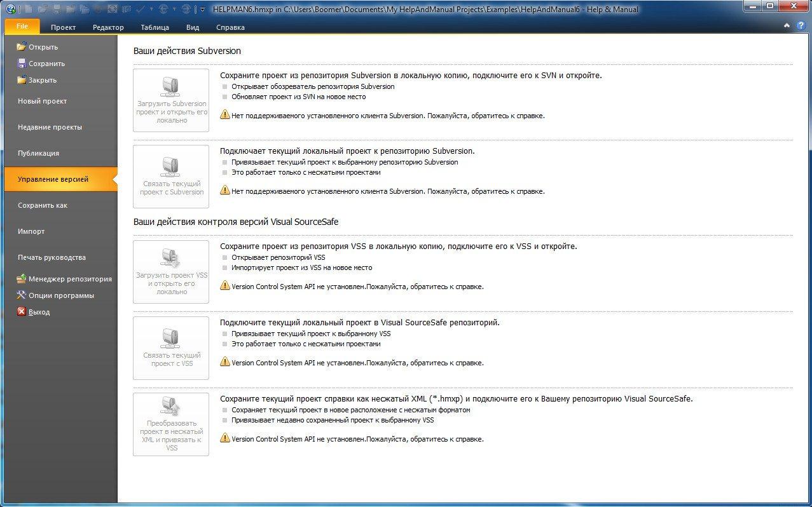Image resolution: width=812 pixels, height=507 pixels.
Task: Click the red Выход exit icon
Action: click(22, 312)
